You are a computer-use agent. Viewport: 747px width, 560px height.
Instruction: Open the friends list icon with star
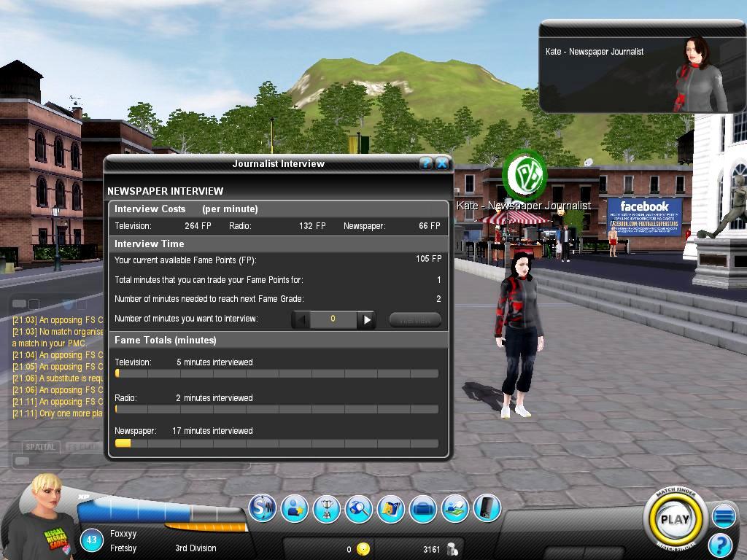coord(295,508)
